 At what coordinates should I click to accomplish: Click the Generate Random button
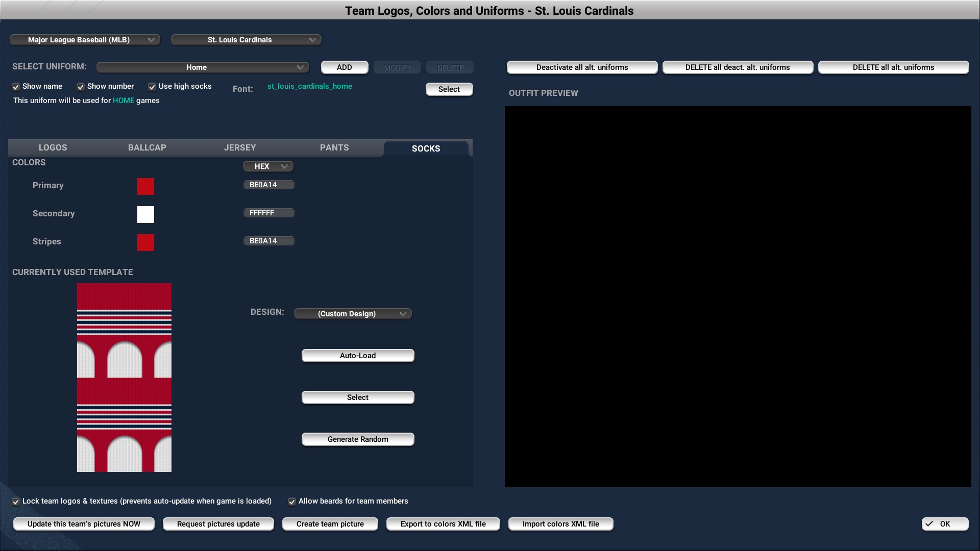click(x=358, y=439)
